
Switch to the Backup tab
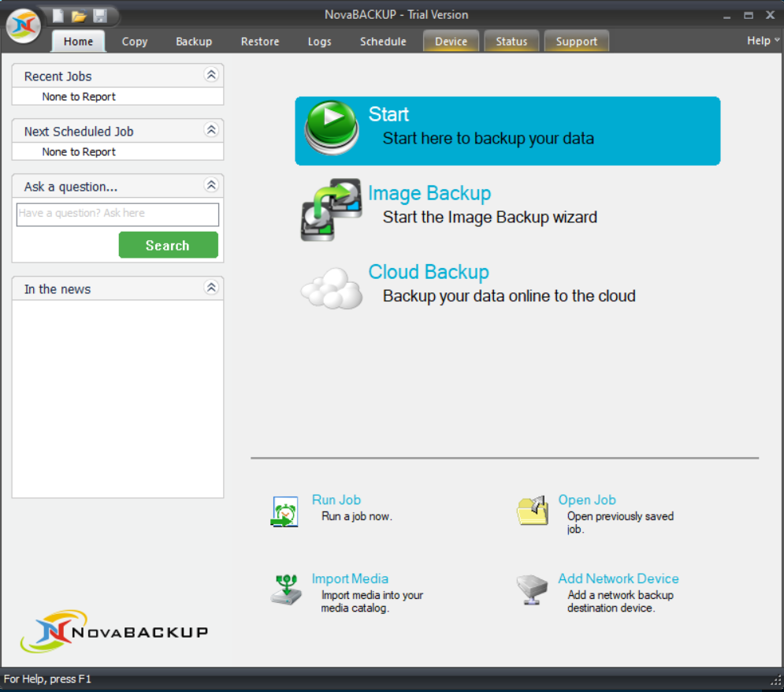tap(194, 42)
